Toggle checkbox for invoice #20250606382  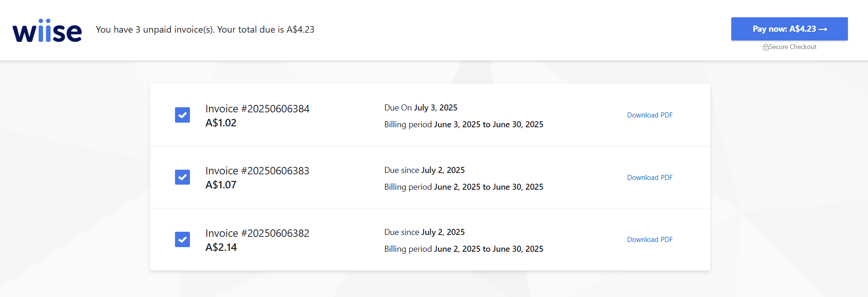(182, 239)
